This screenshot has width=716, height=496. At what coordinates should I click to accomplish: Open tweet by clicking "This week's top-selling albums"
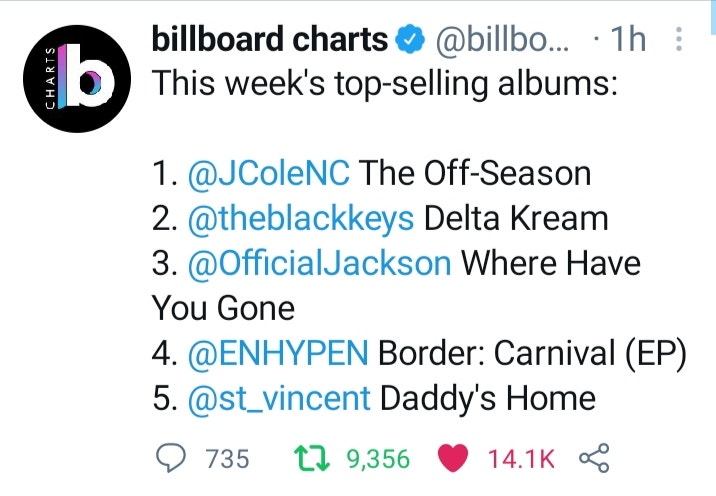click(384, 84)
